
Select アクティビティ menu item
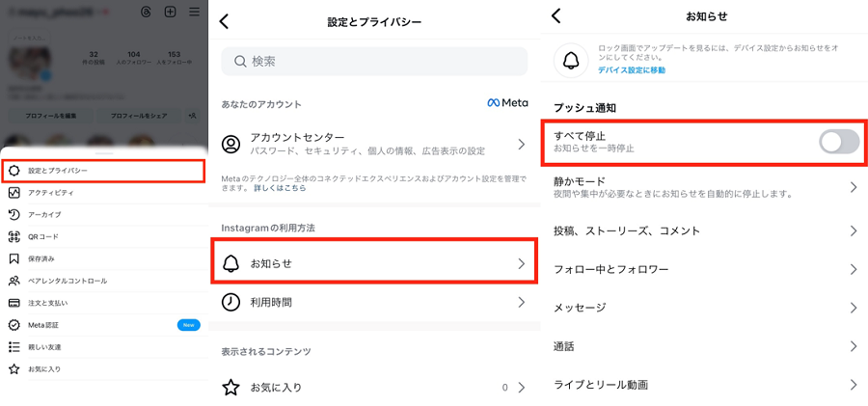click(x=50, y=193)
